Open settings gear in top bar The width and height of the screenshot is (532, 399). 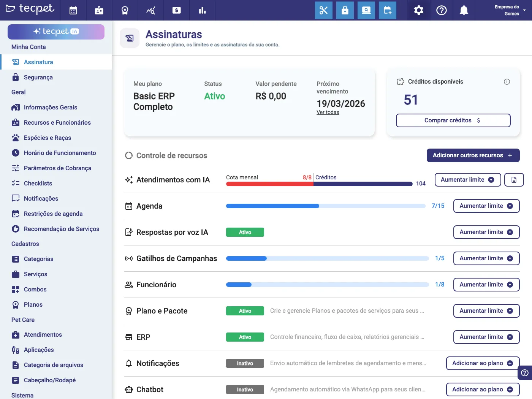[419, 10]
